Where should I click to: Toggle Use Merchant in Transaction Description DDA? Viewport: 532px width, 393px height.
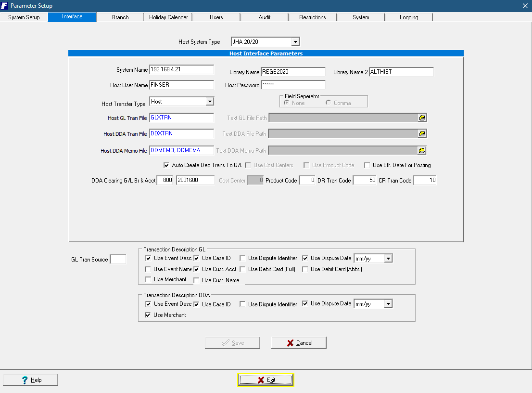click(x=148, y=315)
